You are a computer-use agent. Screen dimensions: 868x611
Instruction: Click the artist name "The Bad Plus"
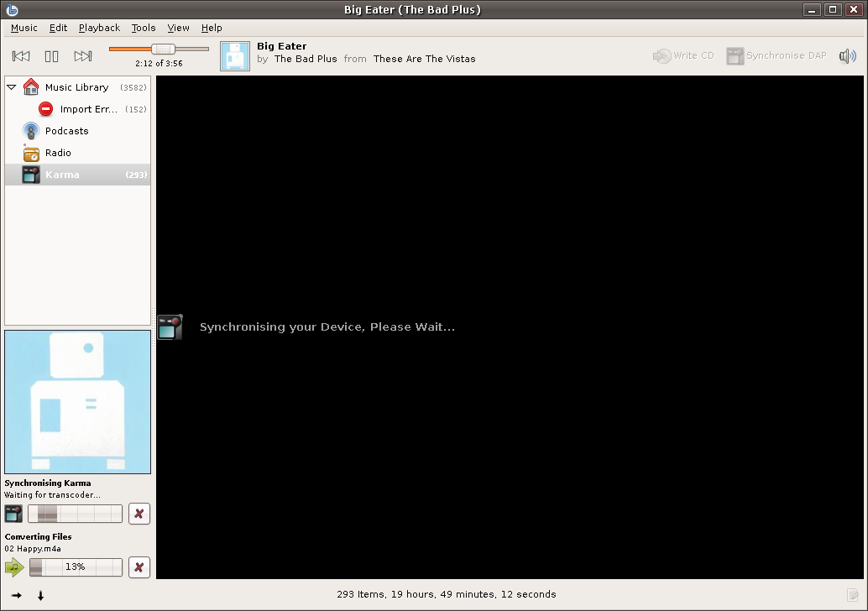tap(306, 59)
